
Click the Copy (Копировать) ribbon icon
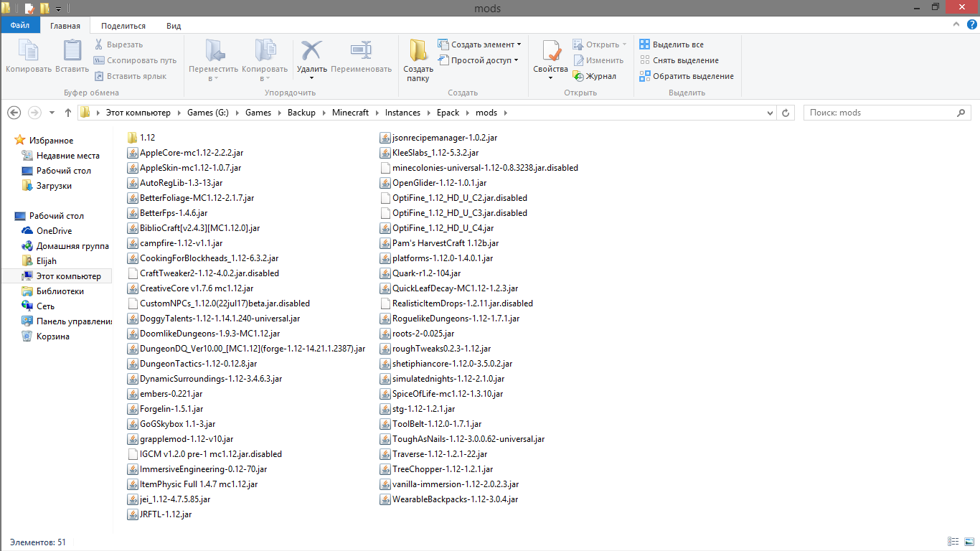[29, 50]
